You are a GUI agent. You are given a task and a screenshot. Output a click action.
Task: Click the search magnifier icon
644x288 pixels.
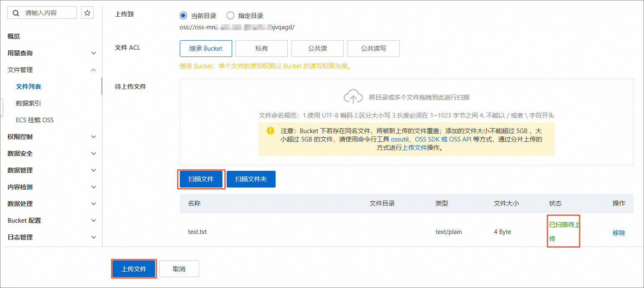point(16,13)
